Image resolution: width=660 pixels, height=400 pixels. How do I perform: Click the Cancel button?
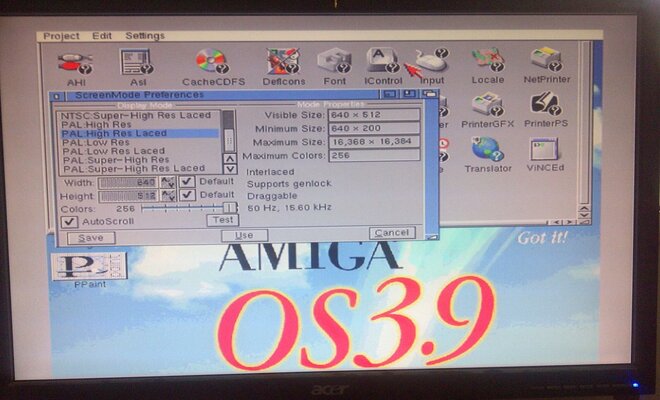[392, 232]
